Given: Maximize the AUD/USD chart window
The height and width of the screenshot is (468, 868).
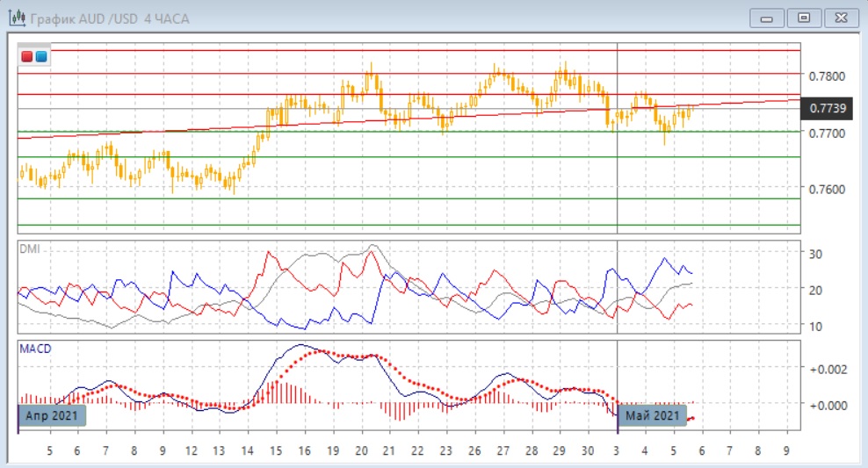Looking at the screenshot, I should [803, 18].
